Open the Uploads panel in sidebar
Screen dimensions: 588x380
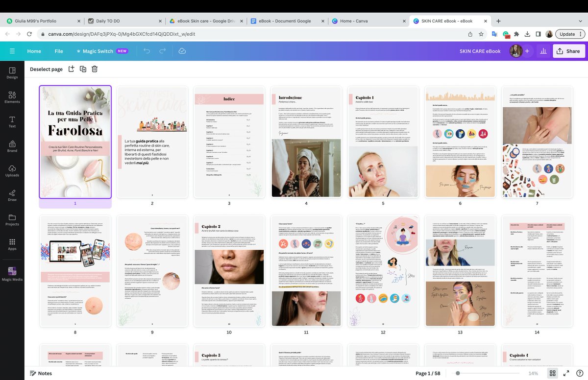(12, 171)
